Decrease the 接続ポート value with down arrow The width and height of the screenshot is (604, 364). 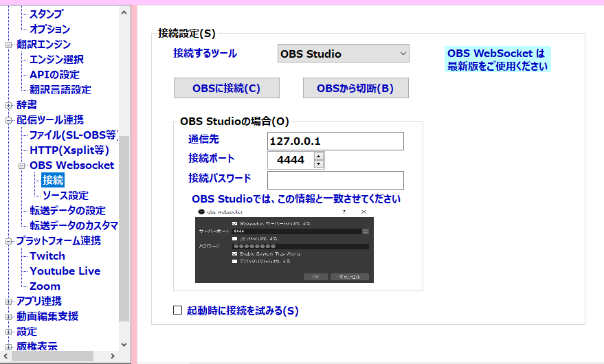(x=319, y=163)
